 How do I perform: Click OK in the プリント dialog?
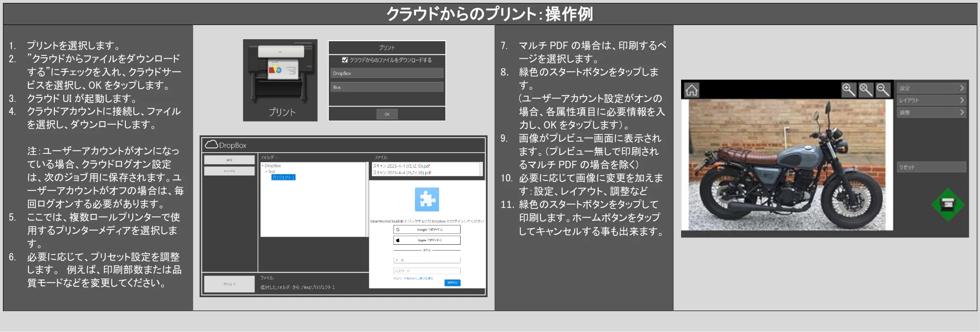coord(387,114)
